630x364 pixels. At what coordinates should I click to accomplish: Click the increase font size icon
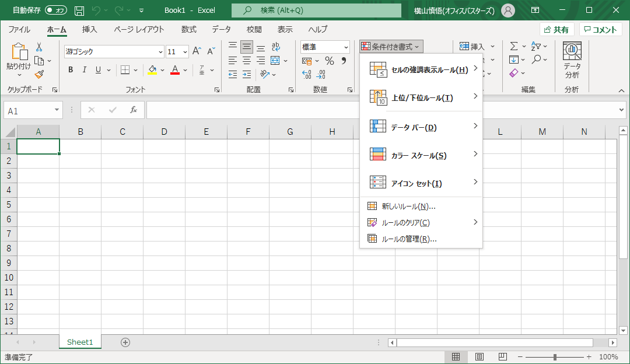(x=197, y=51)
